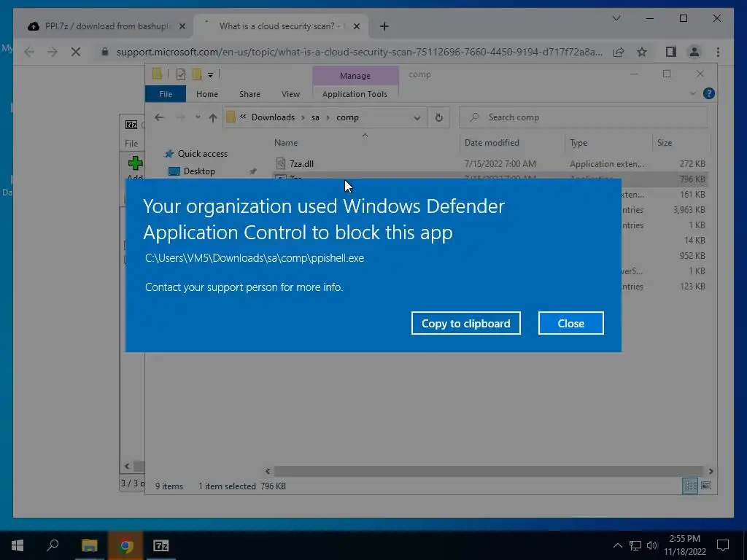Click comp in the address breadcrumb
Screen dimensions: 747x560
347,117
